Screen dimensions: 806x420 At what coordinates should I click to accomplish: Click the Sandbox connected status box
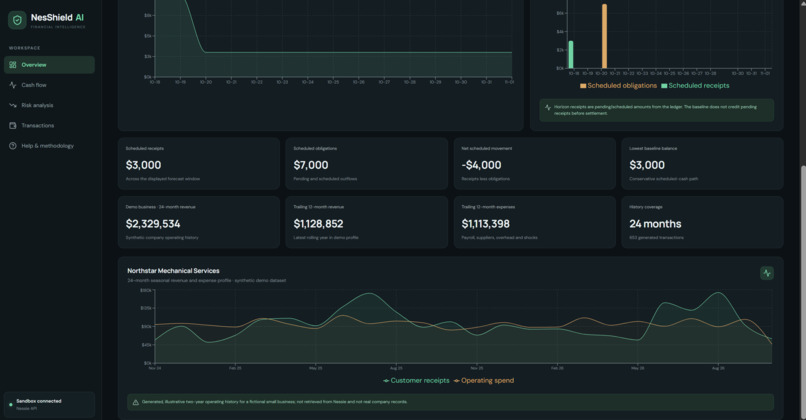(x=49, y=405)
